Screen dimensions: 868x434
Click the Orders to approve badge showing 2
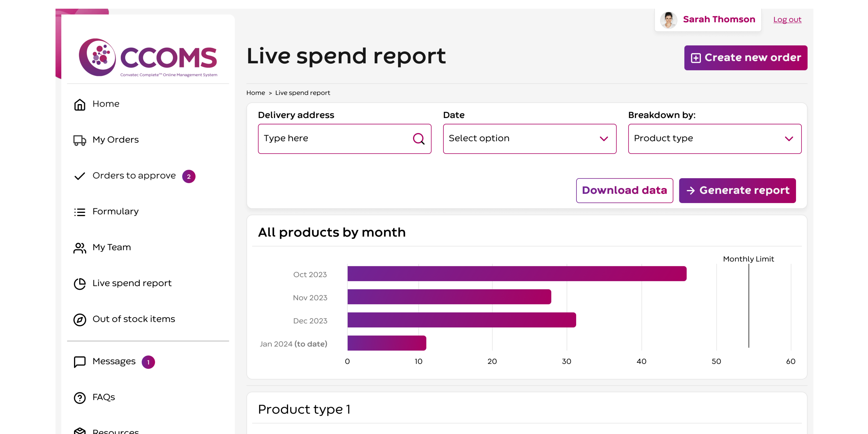pos(189,176)
